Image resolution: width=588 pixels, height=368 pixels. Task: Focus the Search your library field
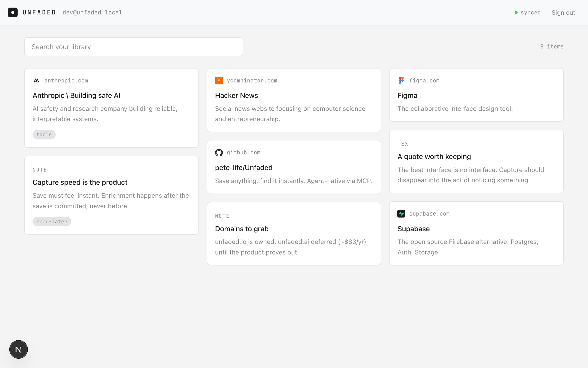134,47
